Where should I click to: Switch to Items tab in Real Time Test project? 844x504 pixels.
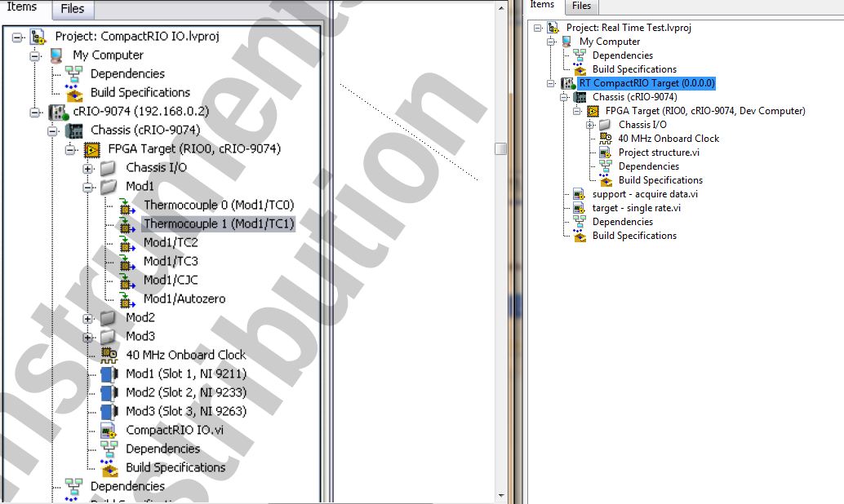point(542,5)
